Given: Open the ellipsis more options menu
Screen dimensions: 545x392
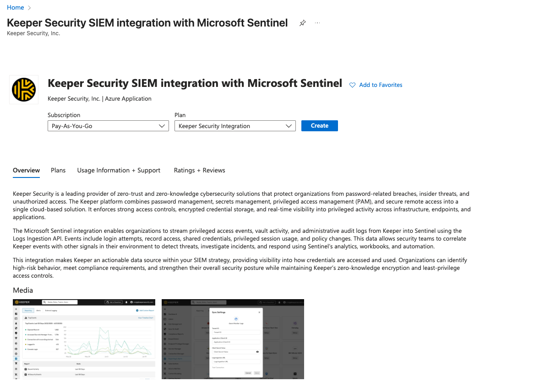Looking at the screenshot, I should pyautogui.click(x=317, y=23).
